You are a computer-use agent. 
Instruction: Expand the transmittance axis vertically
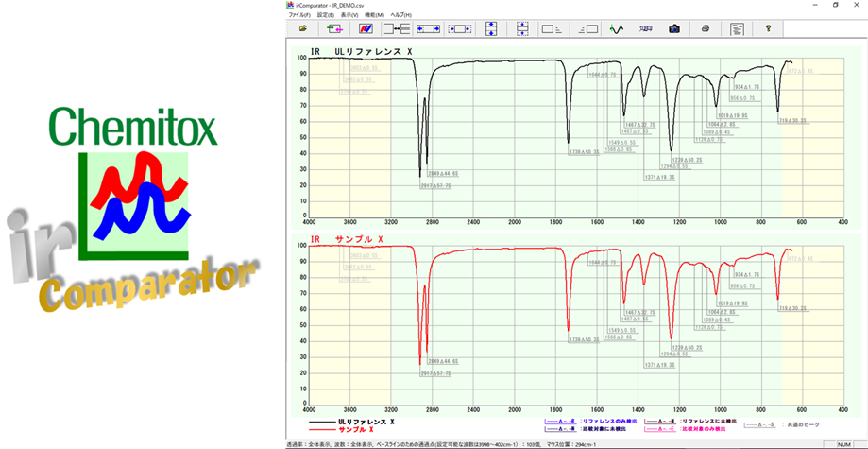(491, 28)
